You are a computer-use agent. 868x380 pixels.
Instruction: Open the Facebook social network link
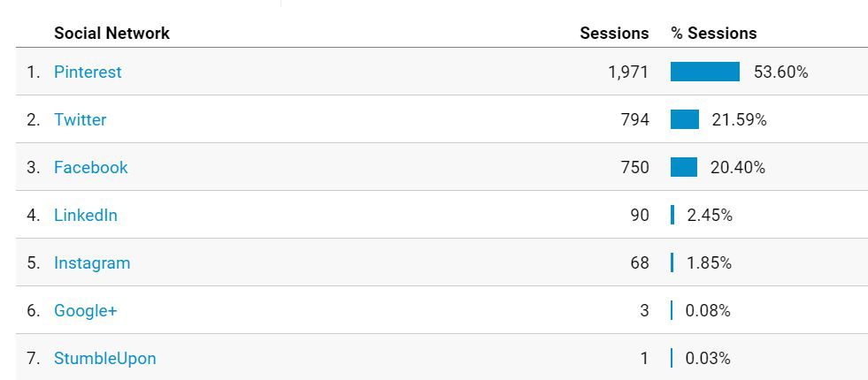pos(91,167)
